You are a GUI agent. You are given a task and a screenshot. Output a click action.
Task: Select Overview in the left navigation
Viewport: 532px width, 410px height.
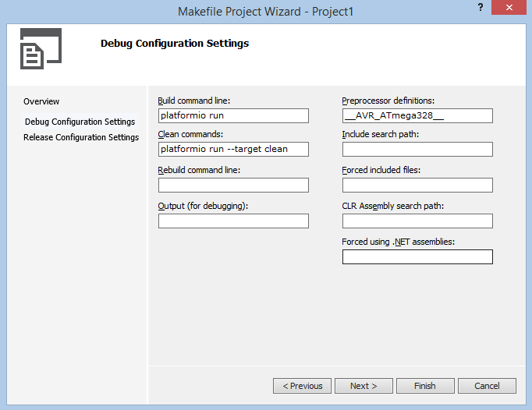coord(41,101)
